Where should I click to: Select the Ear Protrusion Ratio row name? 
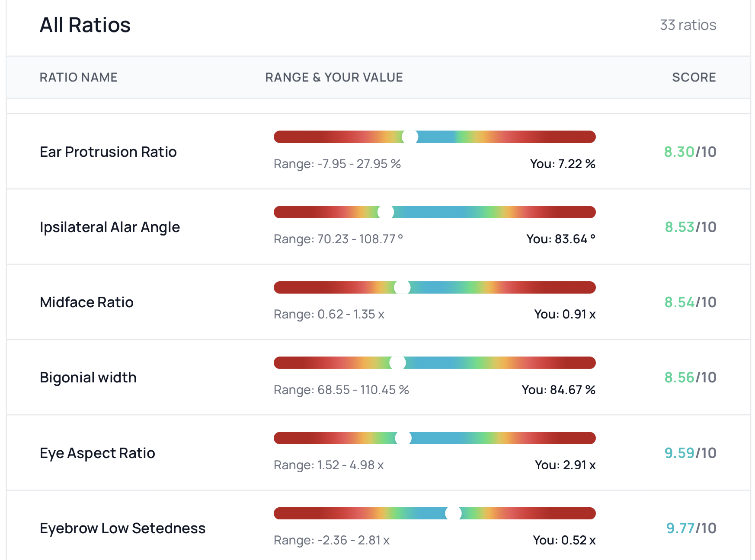click(x=108, y=152)
